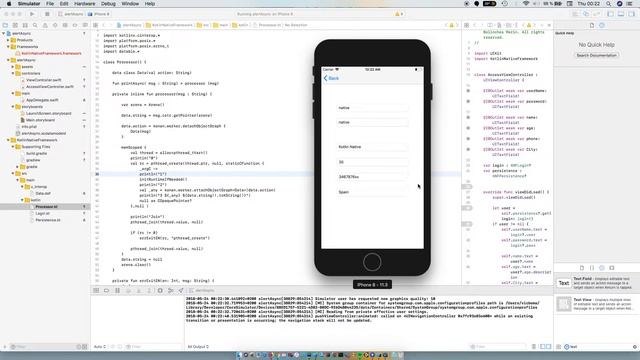
Task: Click the Spain city field in simulator
Action: (372, 192)
